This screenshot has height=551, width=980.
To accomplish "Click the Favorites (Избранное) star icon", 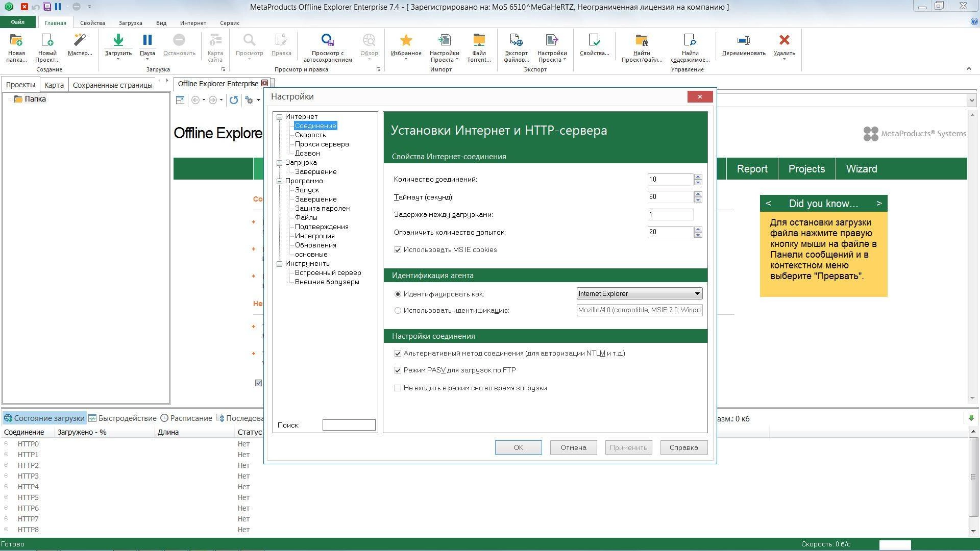I will click(x=406, y=40).
